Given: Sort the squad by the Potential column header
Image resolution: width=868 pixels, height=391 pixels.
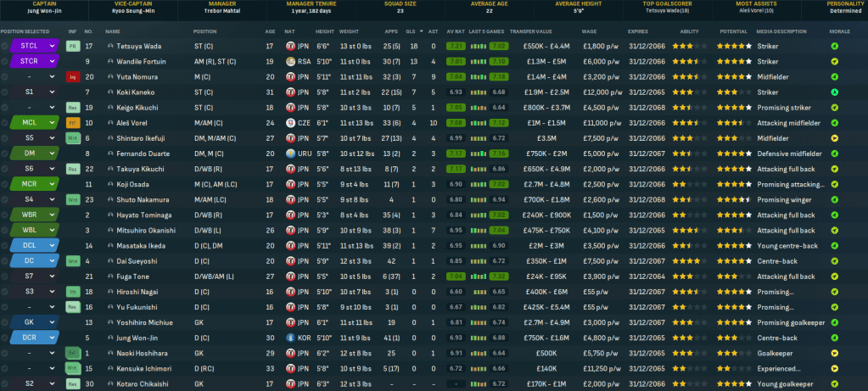Looking at the screenshot, I should [x=731, y=31].
